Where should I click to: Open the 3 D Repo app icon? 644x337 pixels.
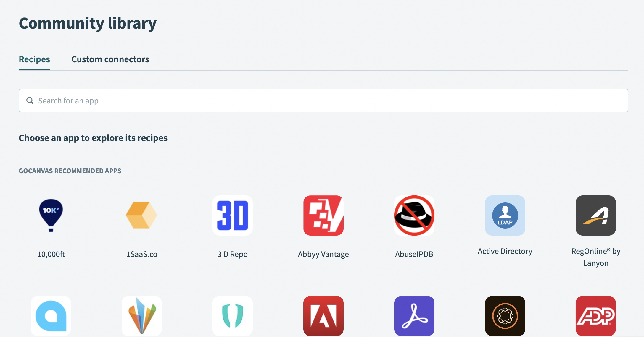233,216
